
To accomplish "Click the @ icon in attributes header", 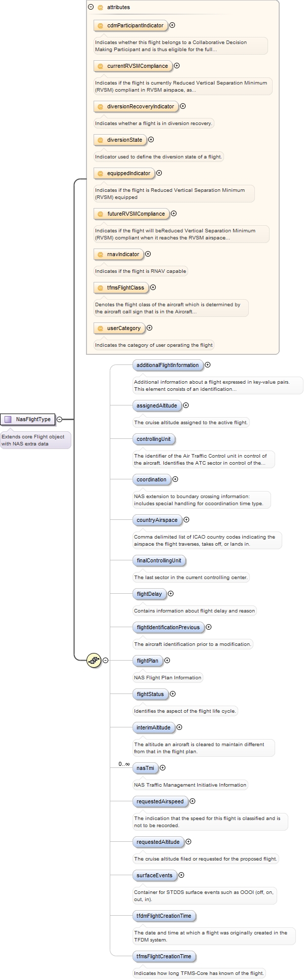I will (100, 7).
